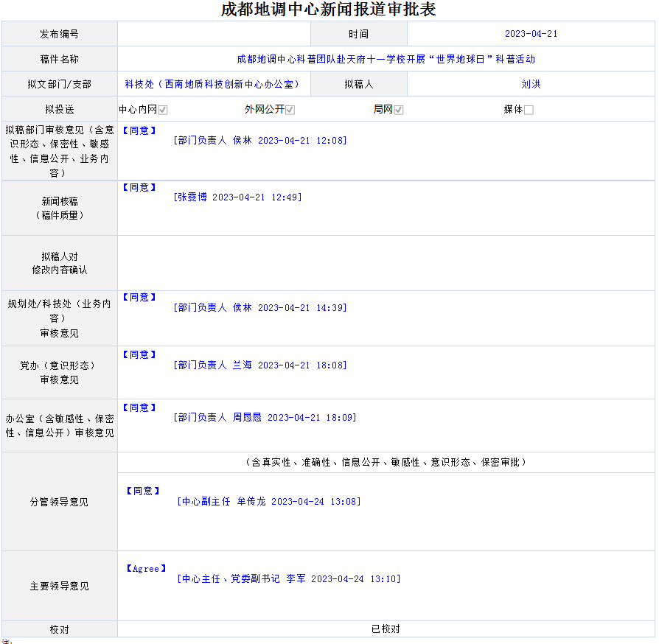Click 【同意】 in the 拟稿部门审核意见 row

point(139,130)
